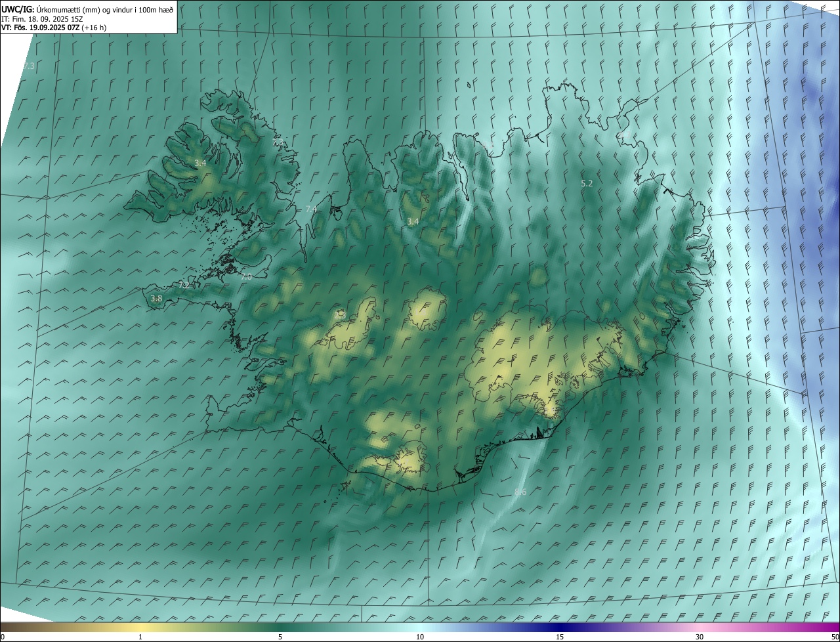Click the 7.2 value on the map
Image resolution: width=840 pixels, height=642 pixels.
tap(184, 285)
